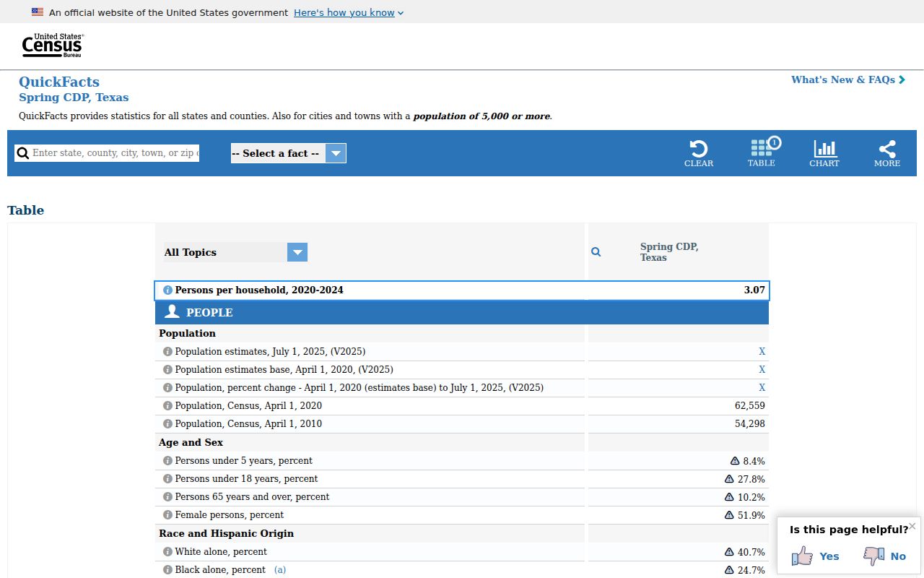Click info icon for Population, Census, April 1, 2010

[x=167, y=424]
